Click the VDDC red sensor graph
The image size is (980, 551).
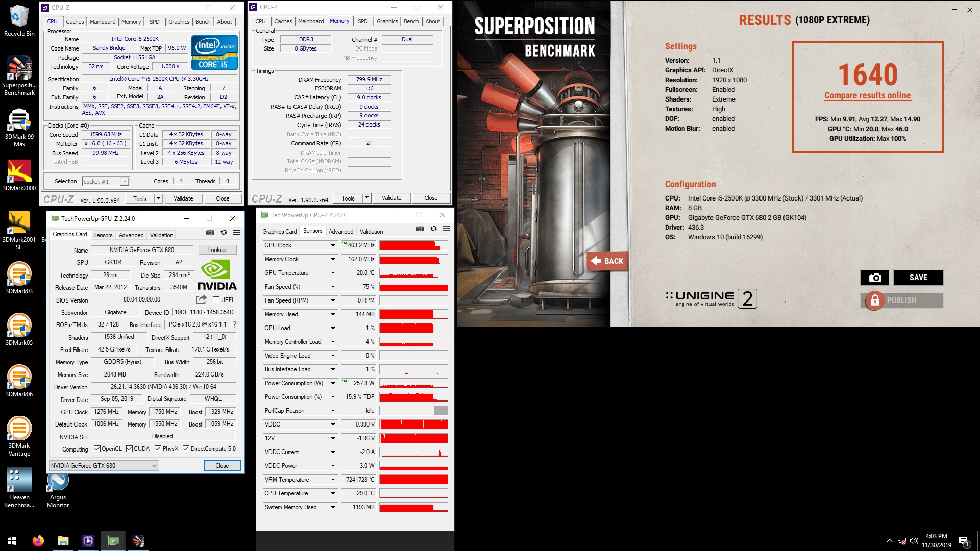click(x=413, y=424)
